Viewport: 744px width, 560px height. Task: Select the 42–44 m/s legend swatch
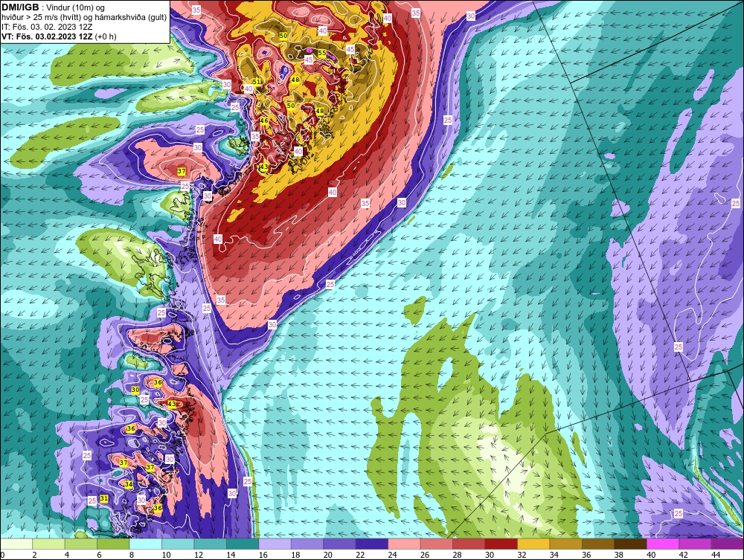(x=695, y=544)
